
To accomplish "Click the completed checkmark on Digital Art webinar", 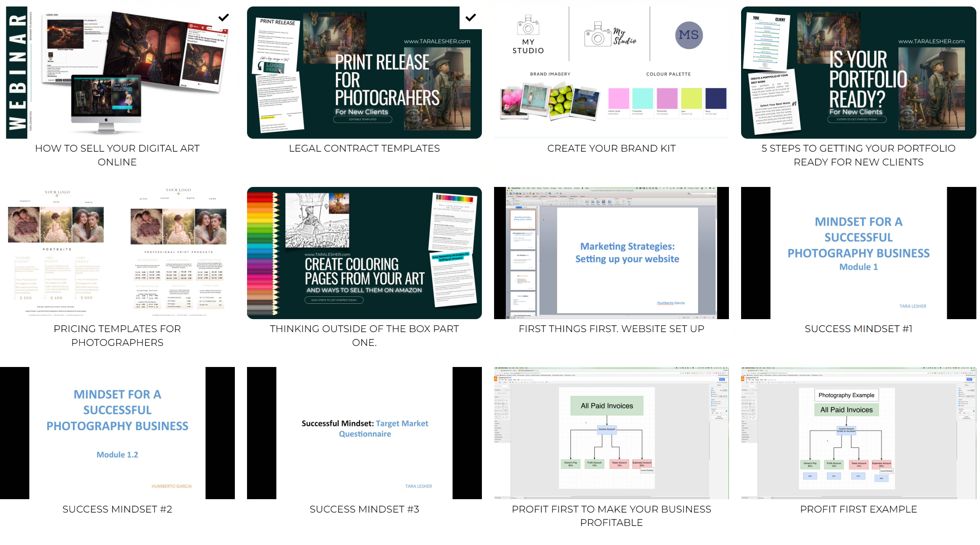I will 224,17.
